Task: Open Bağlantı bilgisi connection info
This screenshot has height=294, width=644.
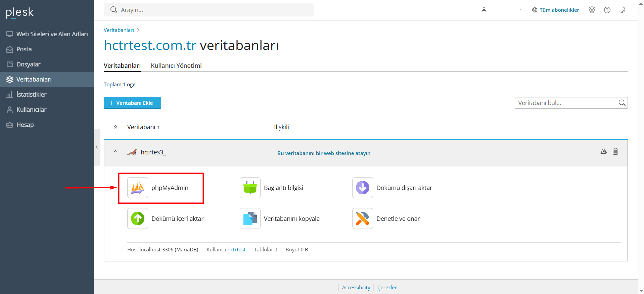Action: (x=272, y=188)
